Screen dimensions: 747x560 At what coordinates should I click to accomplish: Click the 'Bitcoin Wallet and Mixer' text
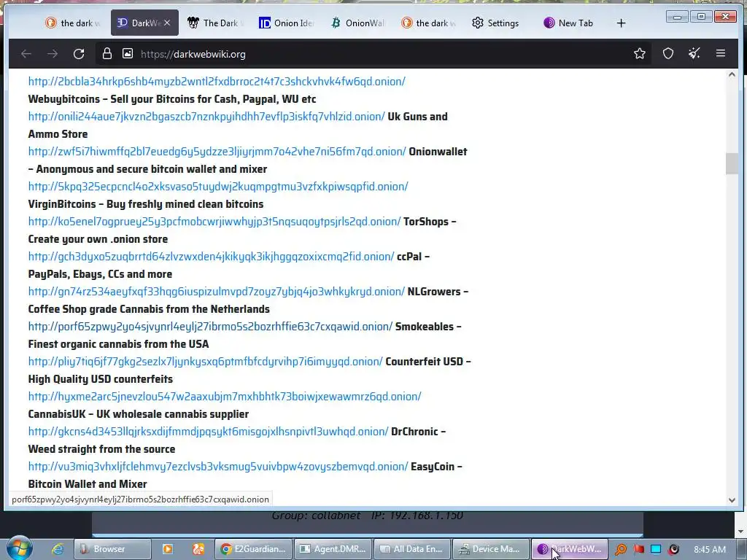[x=88, y=484]
